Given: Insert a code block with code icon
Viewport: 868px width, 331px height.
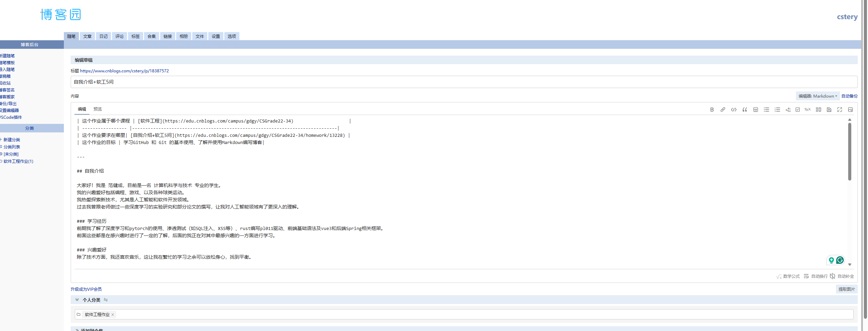Looking at the screenshot, I should point(733,110).
